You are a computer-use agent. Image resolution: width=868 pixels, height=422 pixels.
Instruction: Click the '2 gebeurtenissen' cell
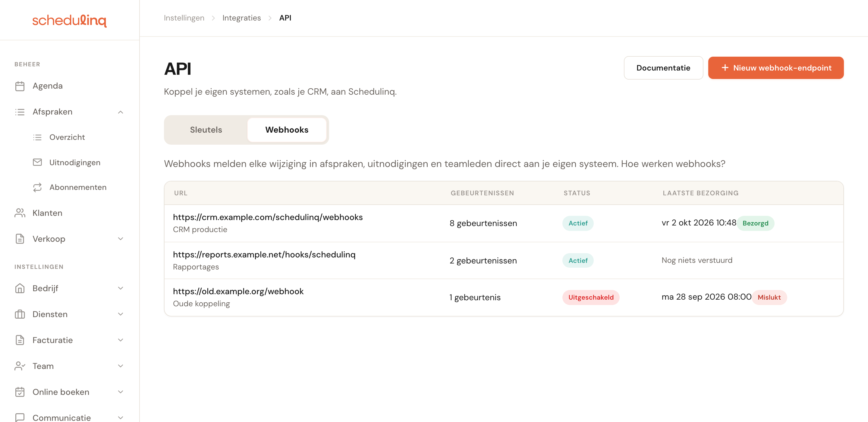pos(483,260)
